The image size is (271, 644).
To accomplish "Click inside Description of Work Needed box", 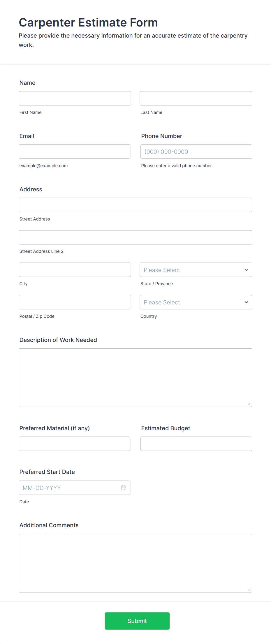I will 135,377.
